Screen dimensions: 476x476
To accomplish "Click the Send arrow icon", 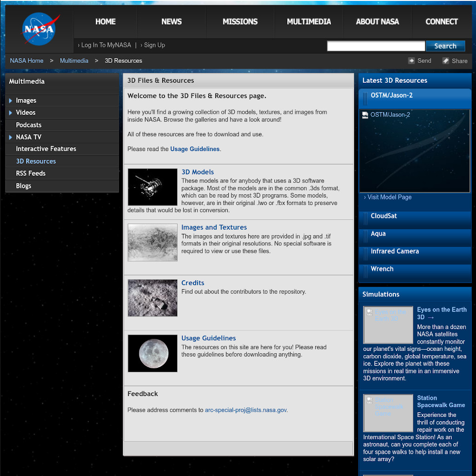I will pos(411,61).
